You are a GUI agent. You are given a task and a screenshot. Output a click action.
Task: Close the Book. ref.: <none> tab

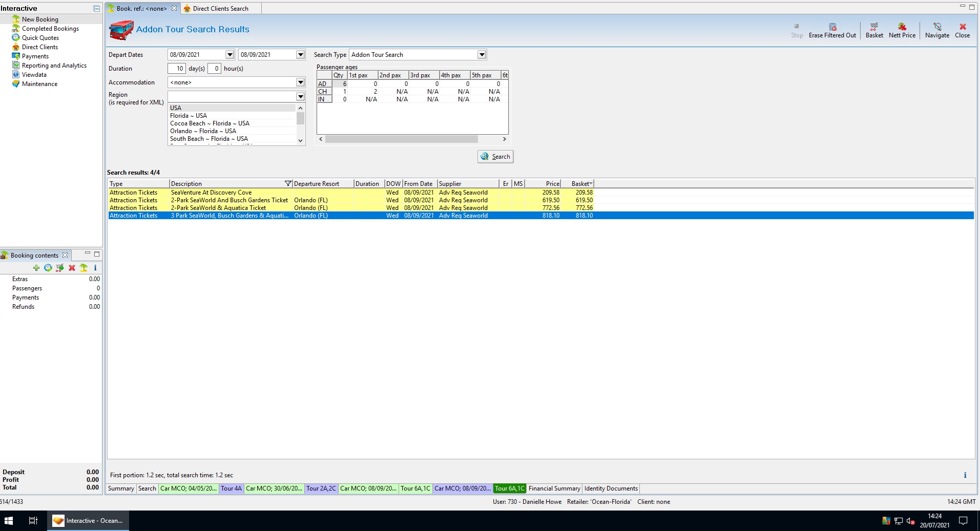[x=174, y=9]
